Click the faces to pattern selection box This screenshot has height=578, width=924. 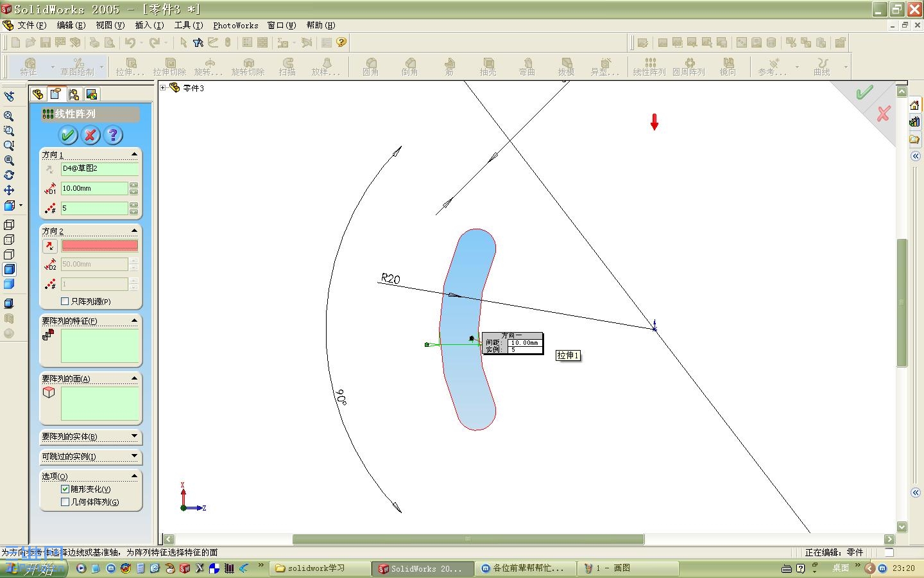(x=99, y=404)
